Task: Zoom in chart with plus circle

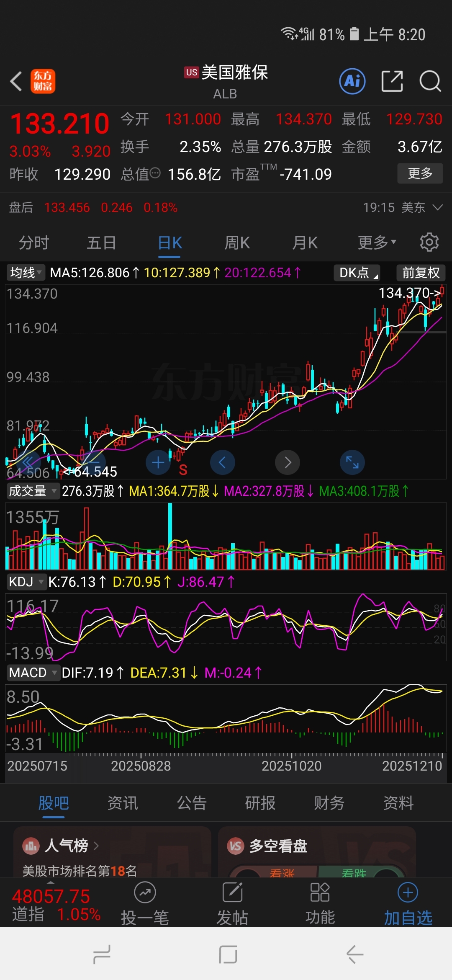Action: coord(158,462)
